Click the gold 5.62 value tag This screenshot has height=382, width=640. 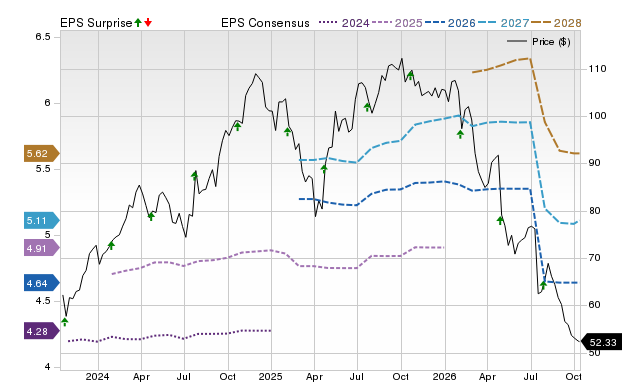[42, 153]
